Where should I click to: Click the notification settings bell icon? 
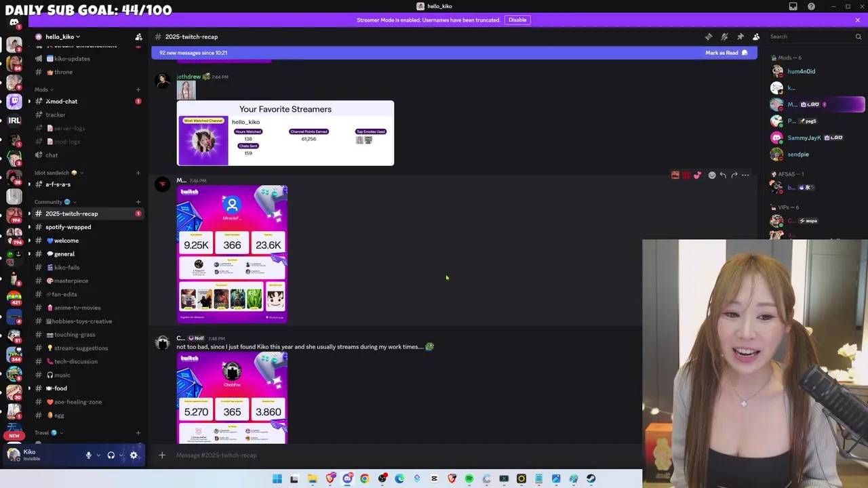pos(724,37)
